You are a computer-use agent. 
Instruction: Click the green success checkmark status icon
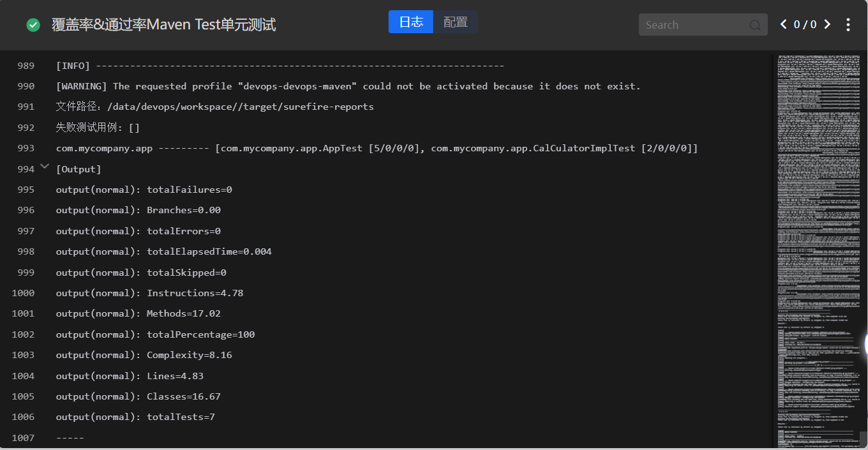33,25
